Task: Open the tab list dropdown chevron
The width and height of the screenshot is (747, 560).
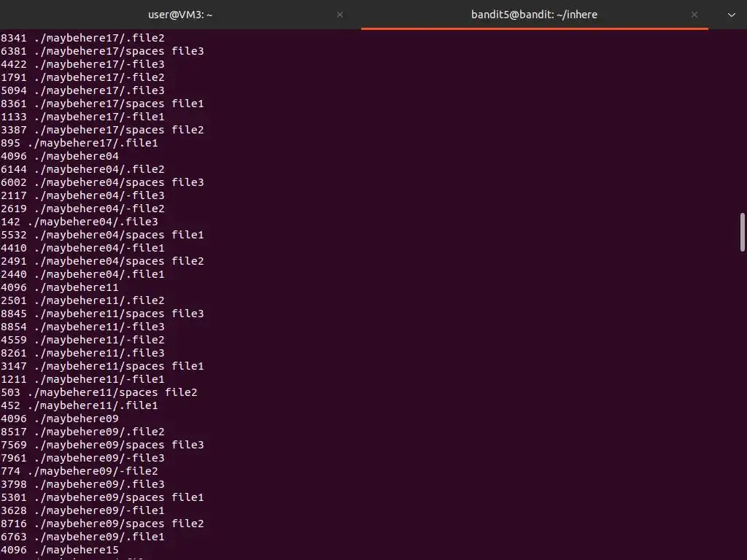Action: pos(731,15)
